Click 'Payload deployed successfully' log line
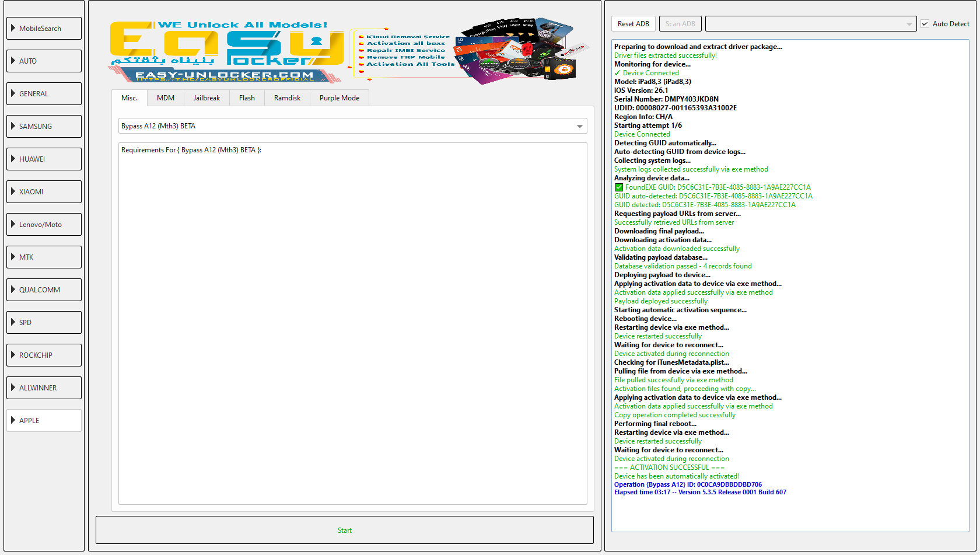Image resolution: width=980 pixels, height=555 pixels. 661,301
